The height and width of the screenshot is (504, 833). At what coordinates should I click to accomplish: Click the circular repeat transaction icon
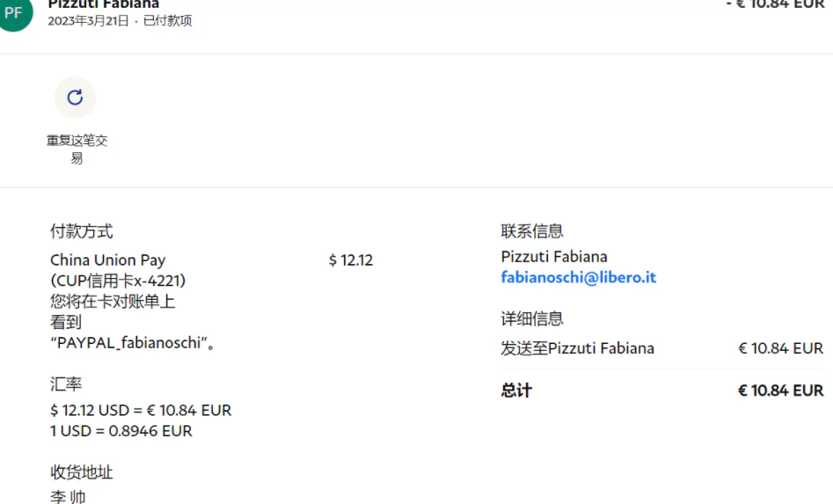click(x=75, y=98)
